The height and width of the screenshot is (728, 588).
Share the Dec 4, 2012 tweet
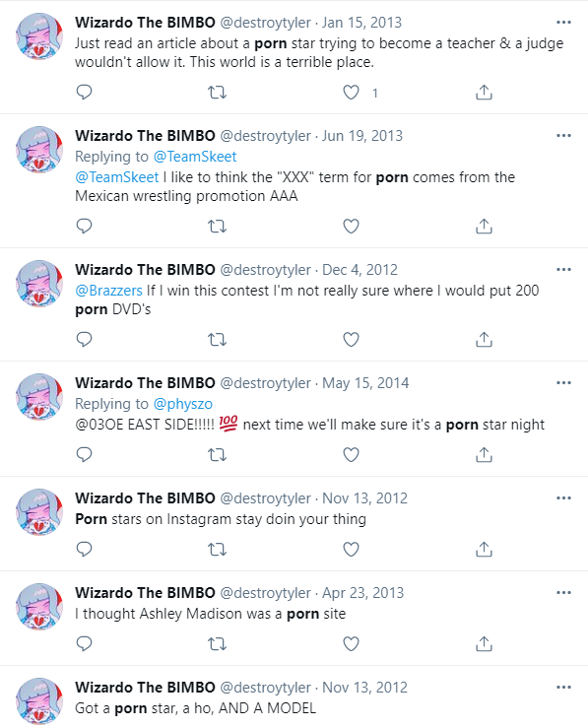484,340
